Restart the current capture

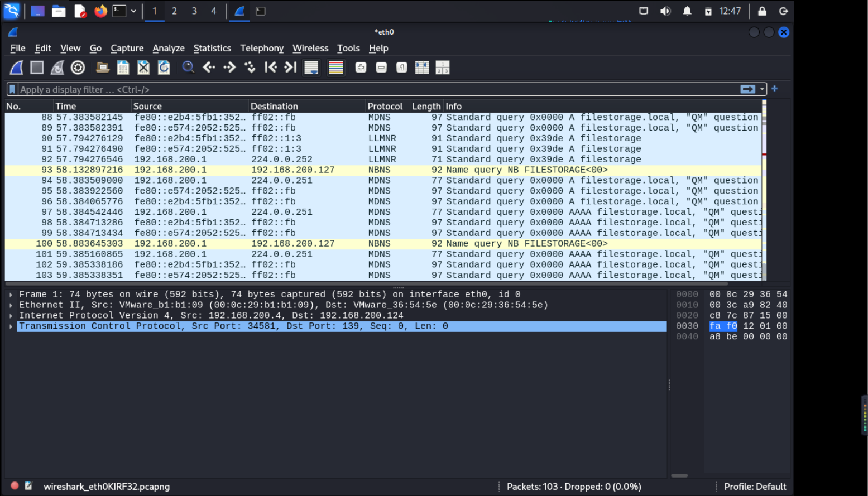click(x=57, y=68)
